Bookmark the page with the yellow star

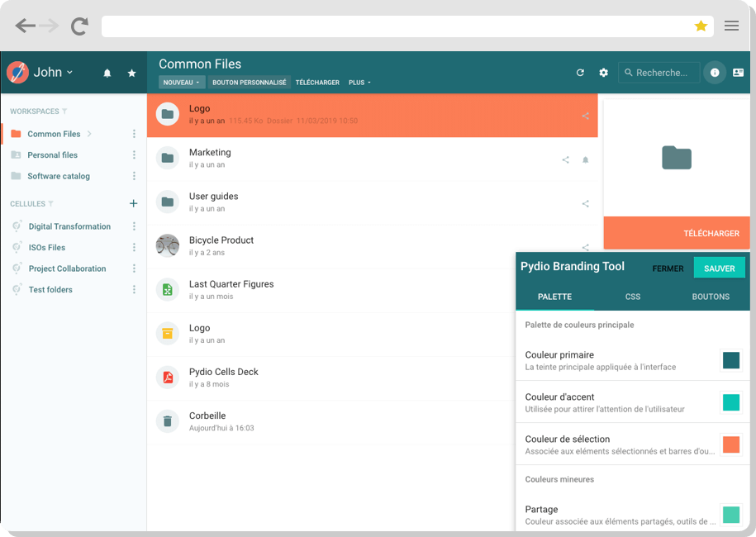701,26
